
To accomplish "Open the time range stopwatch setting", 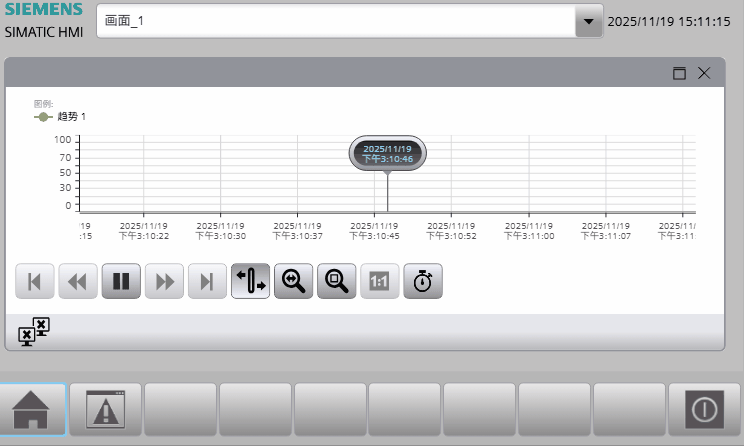I will [422, 282].
